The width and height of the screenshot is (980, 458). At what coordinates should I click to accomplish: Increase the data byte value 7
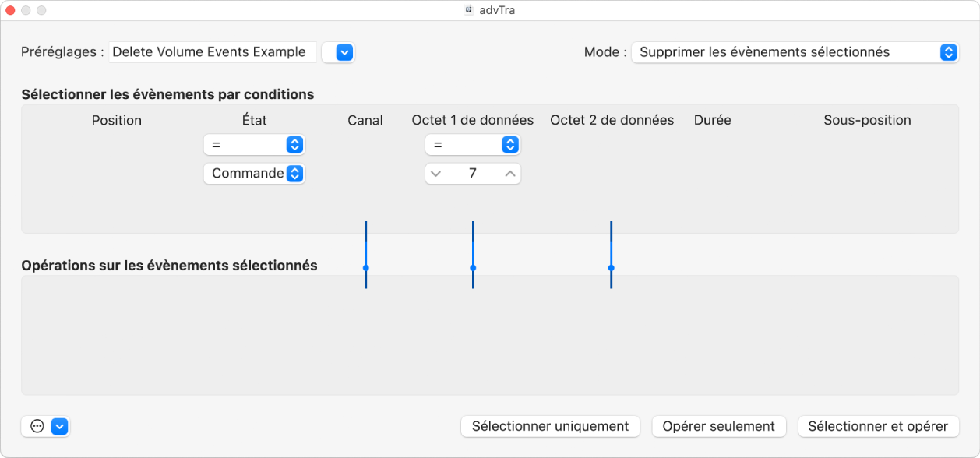click(509, 173)
